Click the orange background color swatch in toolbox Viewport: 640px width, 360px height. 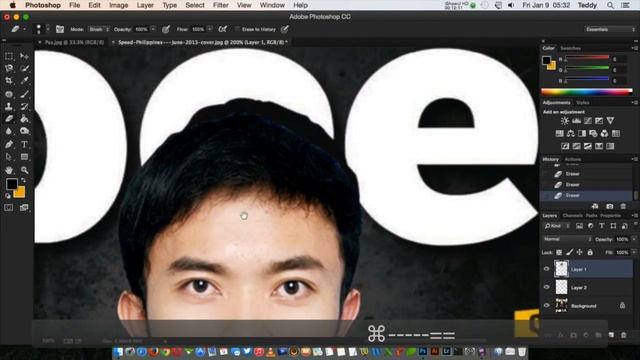pos(20,193)
